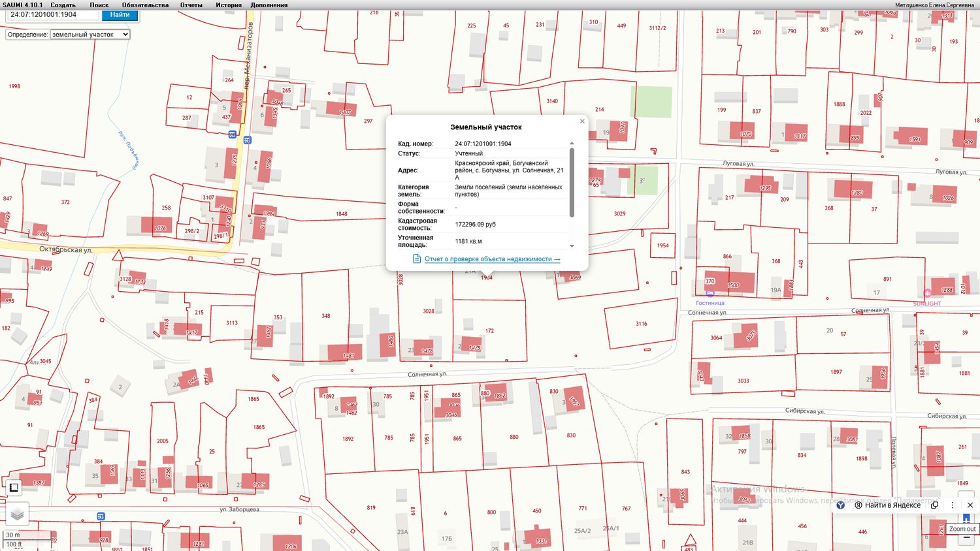Click 'SAUMI 4.10.1' application title
Viewport: 980px width, 551px height.
23,5
